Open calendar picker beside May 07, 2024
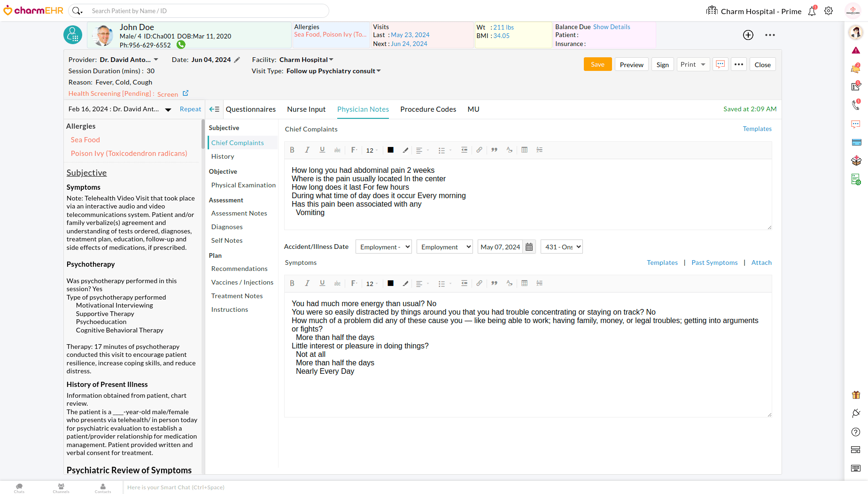868x494 pixels. click(529, 247)
